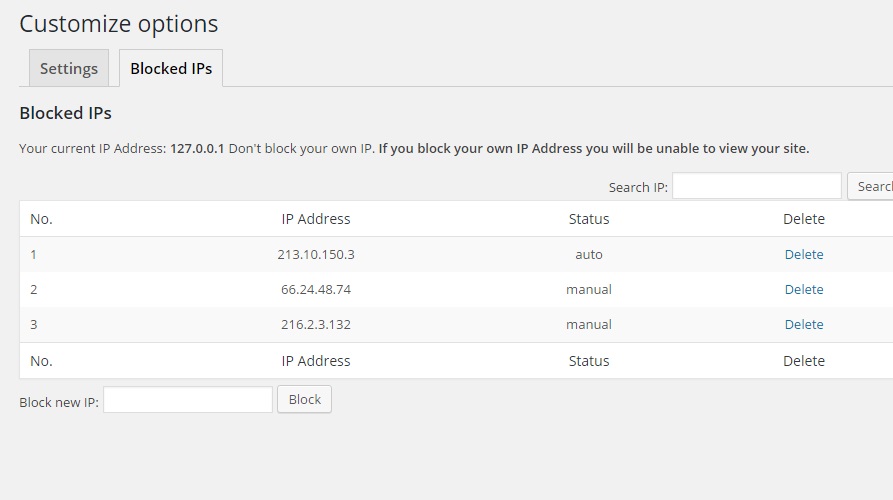This screenshot has height=500, width=893.
Task: Click the top Status column header
Action: [x=588, y=219]
